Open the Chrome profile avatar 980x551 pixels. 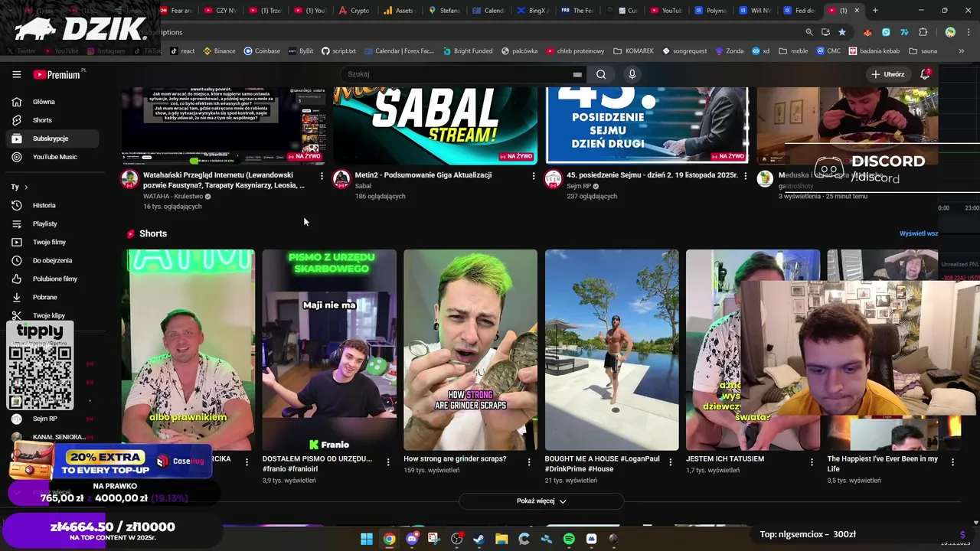(x=950, y=32)
